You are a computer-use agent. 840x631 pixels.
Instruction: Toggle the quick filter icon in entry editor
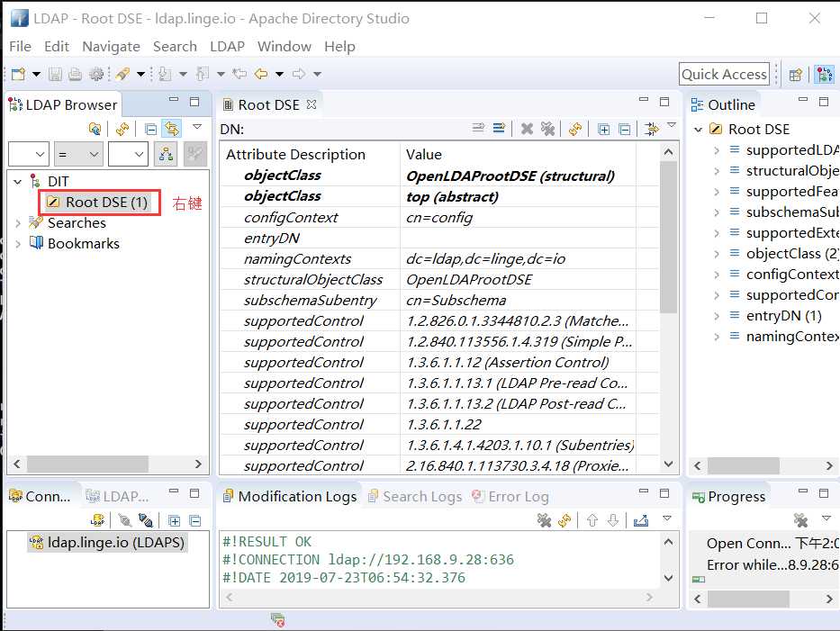pyautogui.click(x=652, y=129)
